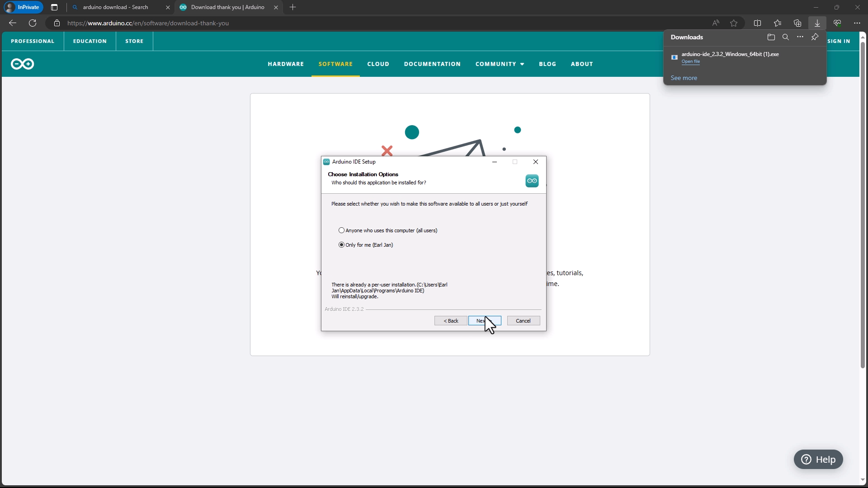Viewport: 868px width, 488px height.
Task: Expand the Community dropdown menu
Action: [x=500, y=64]
